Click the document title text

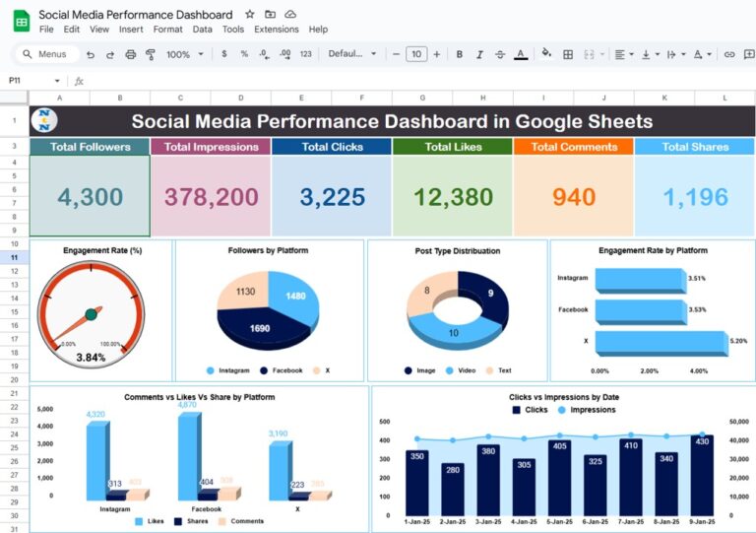click(136, 15)
